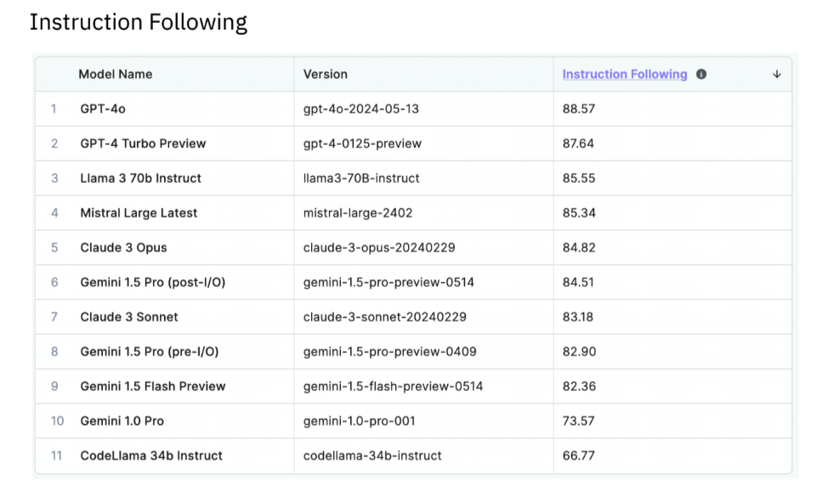Click Gemini 1.5 Pro (post-I/O) entry

(153, 282)
